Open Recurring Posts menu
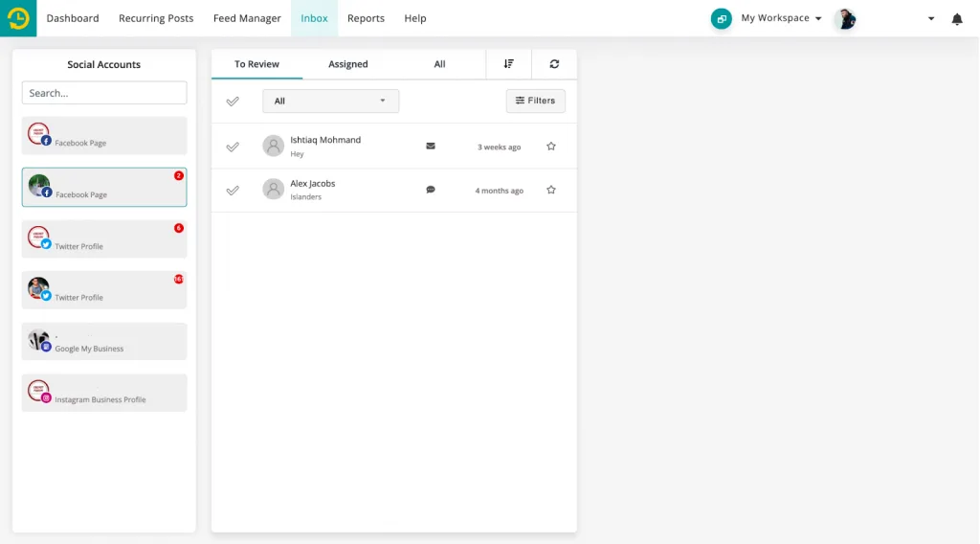Image resolution: width=980 pixels, height=544 pixels. point(156,18)
